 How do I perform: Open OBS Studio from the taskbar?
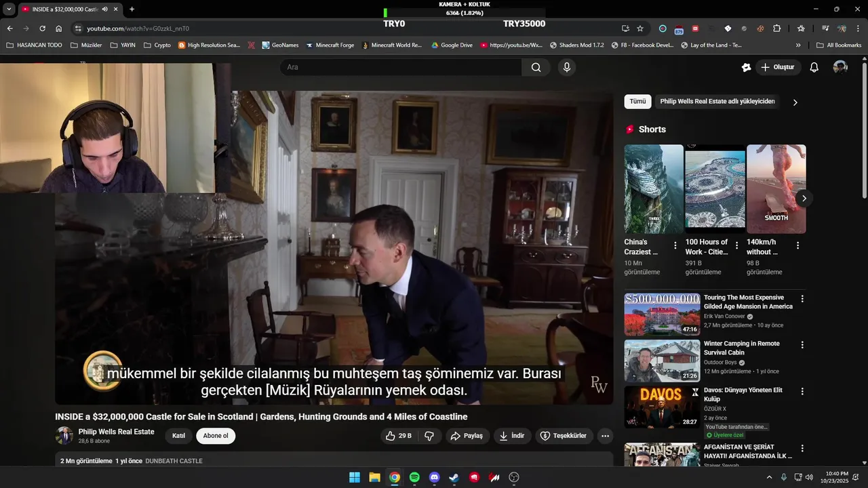(x=514, y=477)
